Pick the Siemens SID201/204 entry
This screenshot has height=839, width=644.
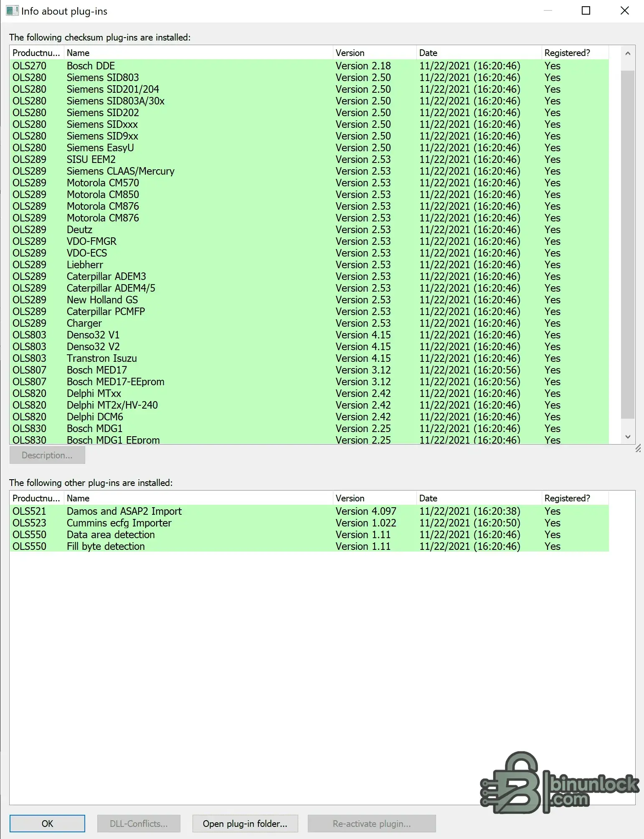click(x=309, y=89)
